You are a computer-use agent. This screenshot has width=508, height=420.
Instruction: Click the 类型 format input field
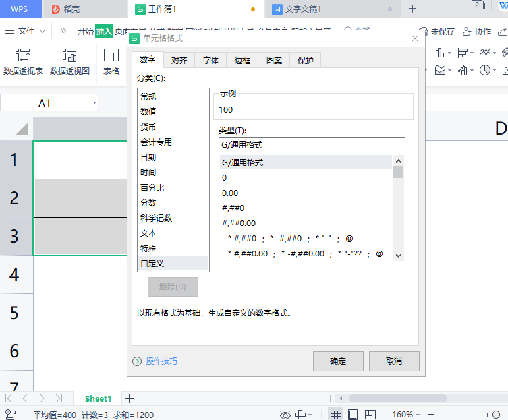point(312,144)
